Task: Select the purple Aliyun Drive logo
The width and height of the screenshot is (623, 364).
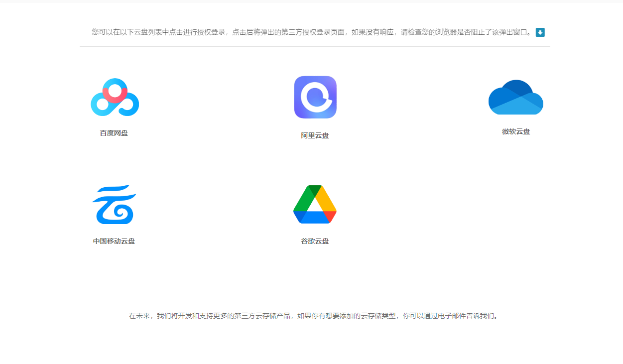Action: click(315, 97)
